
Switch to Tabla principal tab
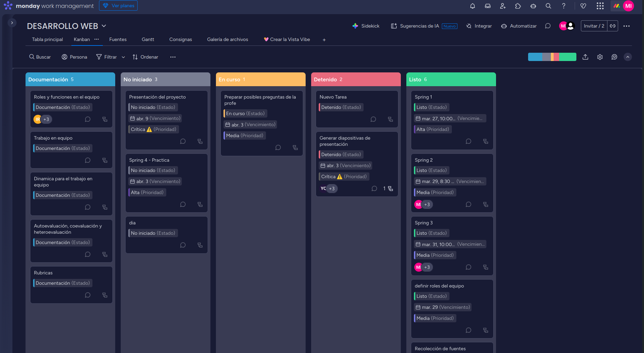[47, 39]
